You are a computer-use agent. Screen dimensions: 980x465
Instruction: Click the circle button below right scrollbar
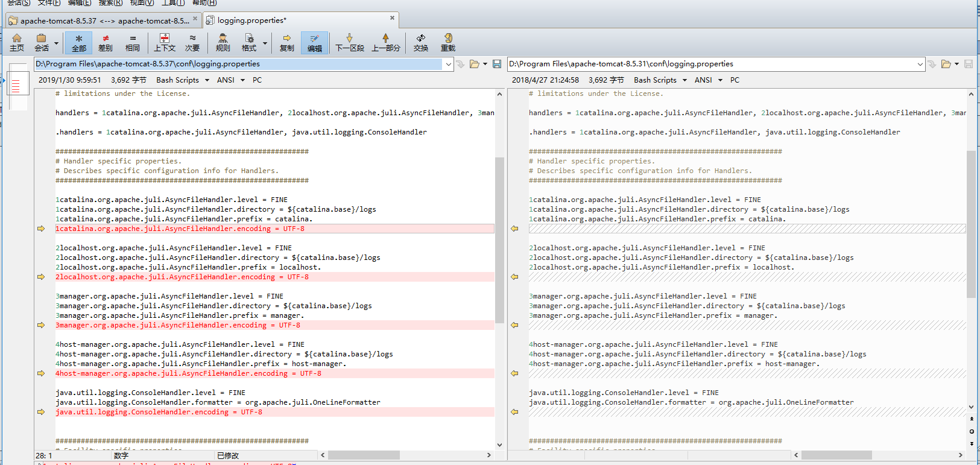(972, 432)
